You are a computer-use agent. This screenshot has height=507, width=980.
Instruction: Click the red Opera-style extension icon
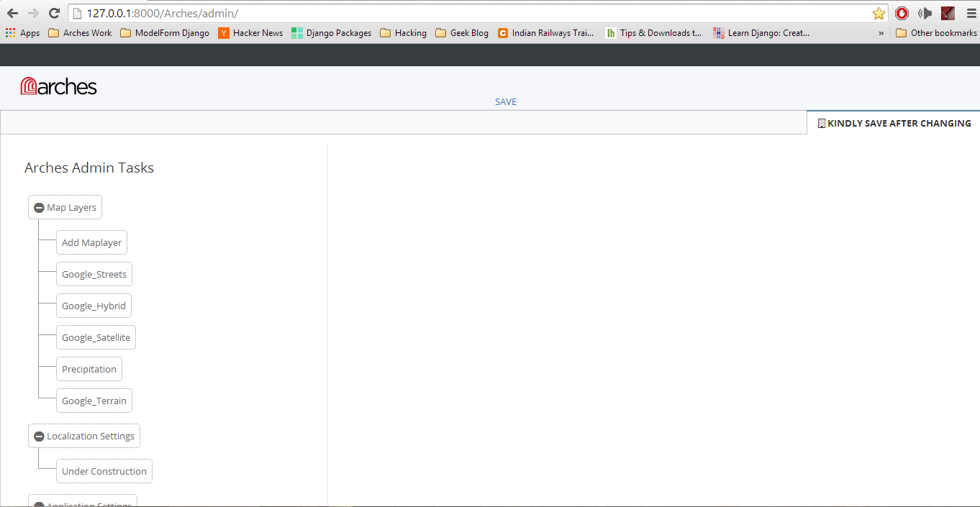[902, 13]
